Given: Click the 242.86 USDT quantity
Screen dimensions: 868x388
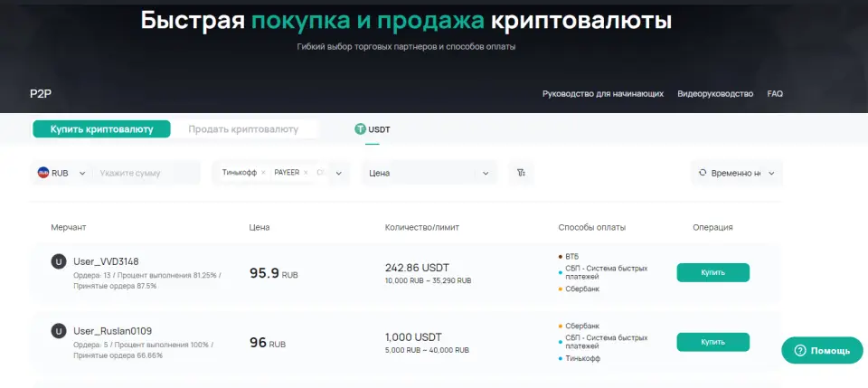Looking at the screenshot, I should tap(417, 268).
